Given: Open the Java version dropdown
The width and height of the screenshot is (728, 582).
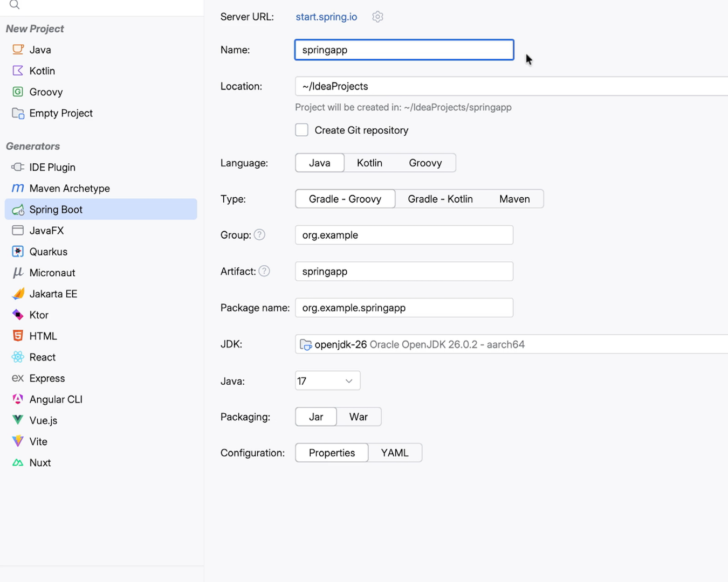Looking at the screenshot, I should coord(328,381).
